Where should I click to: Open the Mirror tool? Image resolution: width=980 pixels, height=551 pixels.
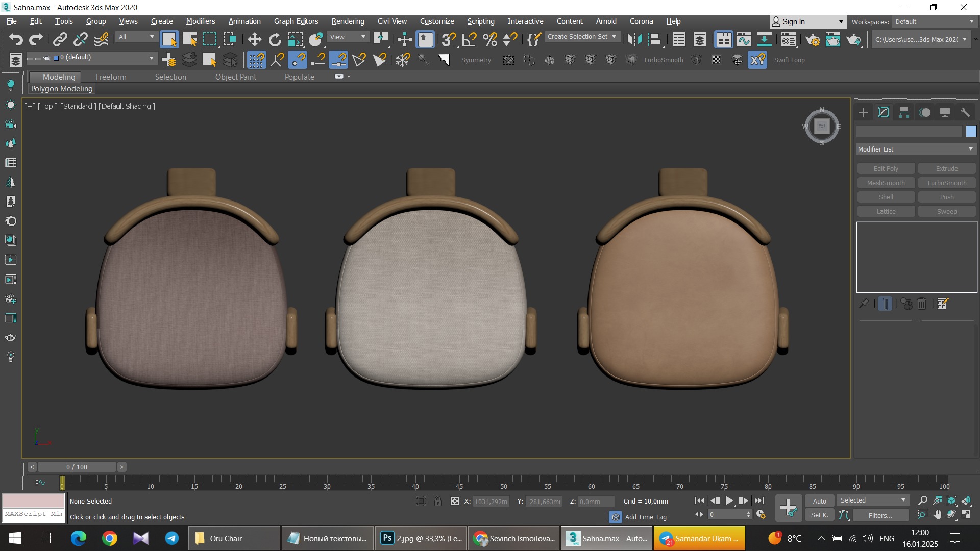coord(634,39)
